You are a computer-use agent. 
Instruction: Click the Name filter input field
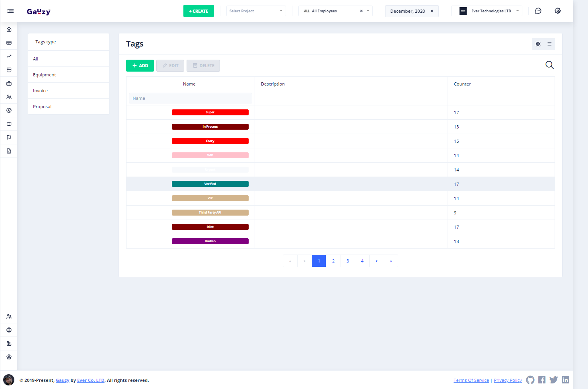point(191,98)
